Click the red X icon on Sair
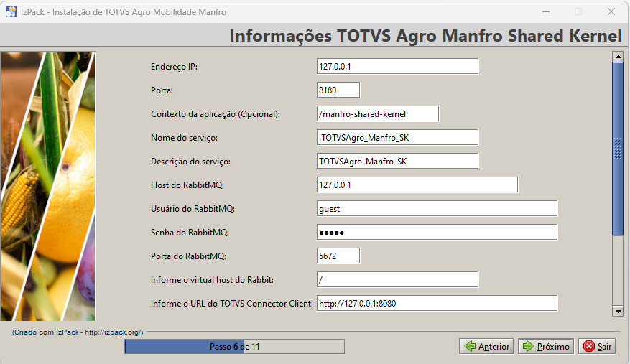The height and width of the screenshot is (364, 630). tap(588, 347)
